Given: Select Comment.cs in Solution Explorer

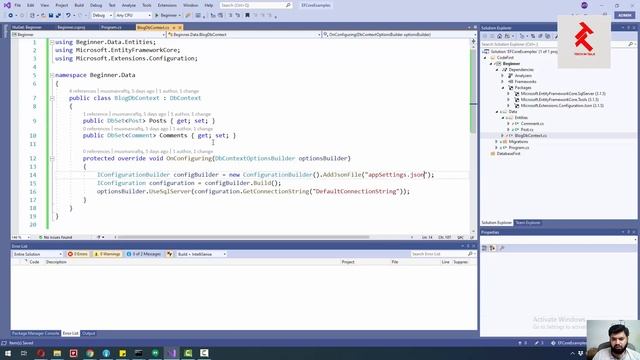Looking at the screenshot, I should 532,124.
